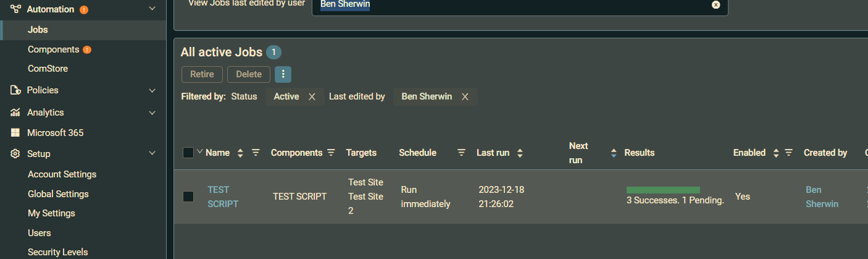The width and height of the screenshot is (868, 259).
Task: Sort by Last run column
Action: [520, 153]
